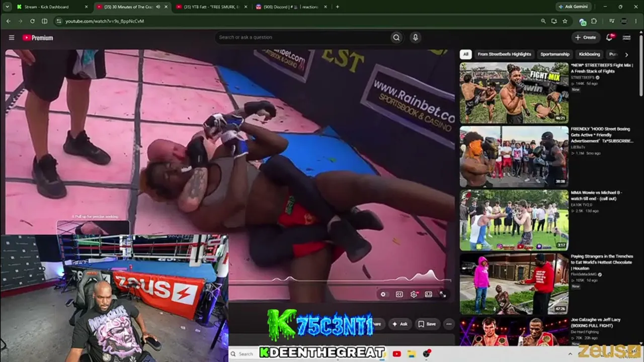
Task: Click the Ask button below the video
Action: tap(400, 324)
